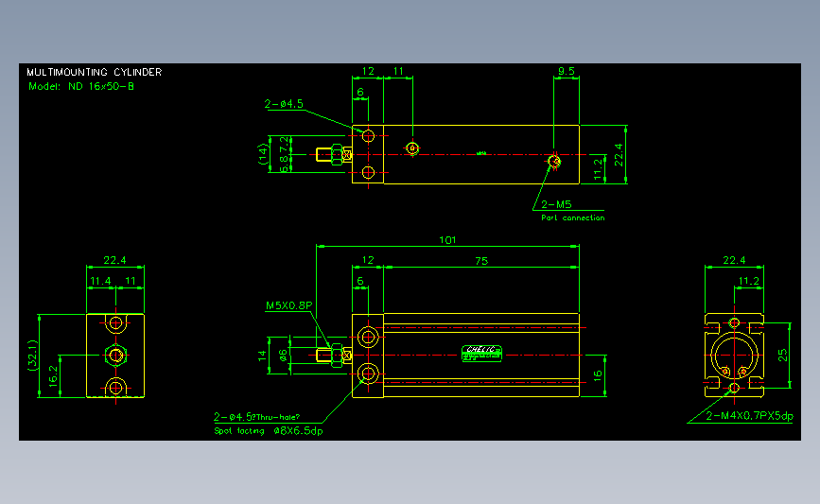Select the 25 dimension in right end view
This screenshot has width=820, height=504.
[x=782, y=356]
